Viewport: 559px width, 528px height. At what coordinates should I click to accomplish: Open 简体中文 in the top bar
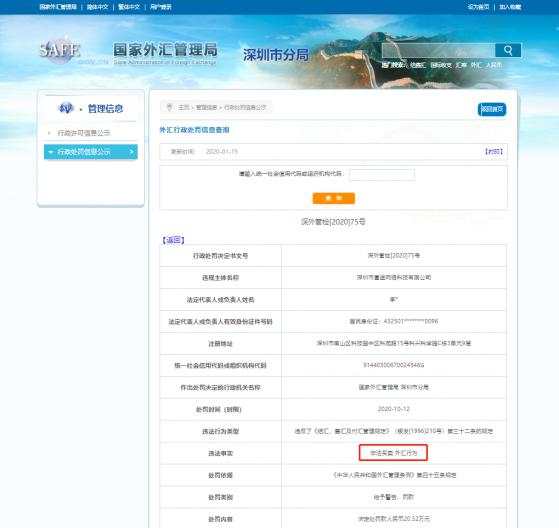(97, 7)
